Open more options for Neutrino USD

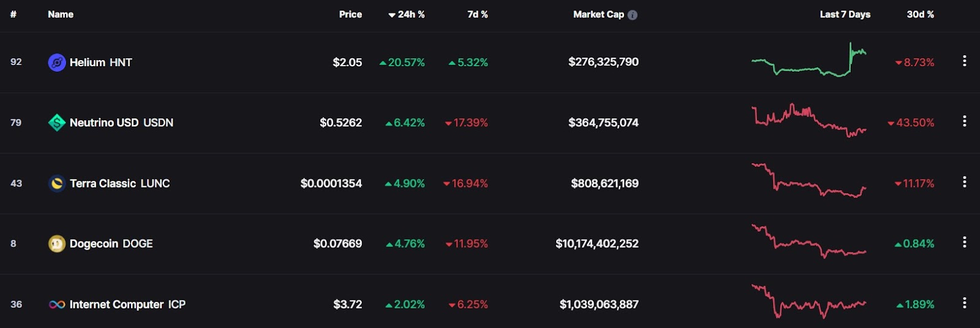(964, 121)
